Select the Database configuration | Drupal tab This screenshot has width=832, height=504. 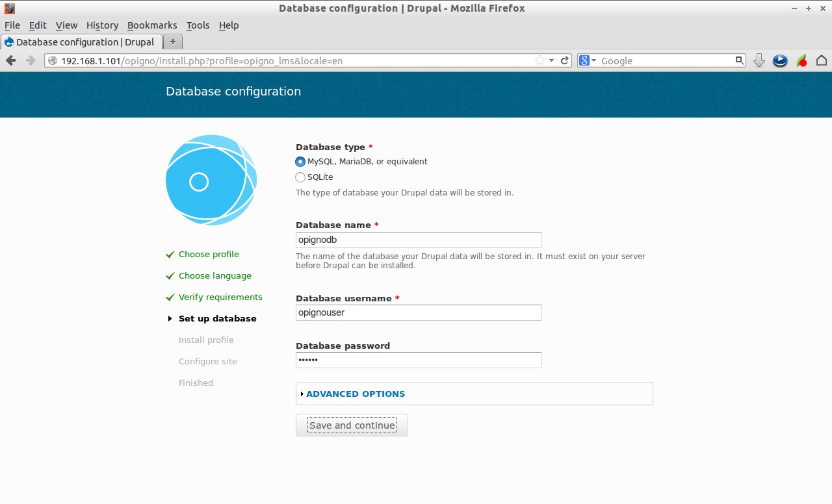[81, 42]
